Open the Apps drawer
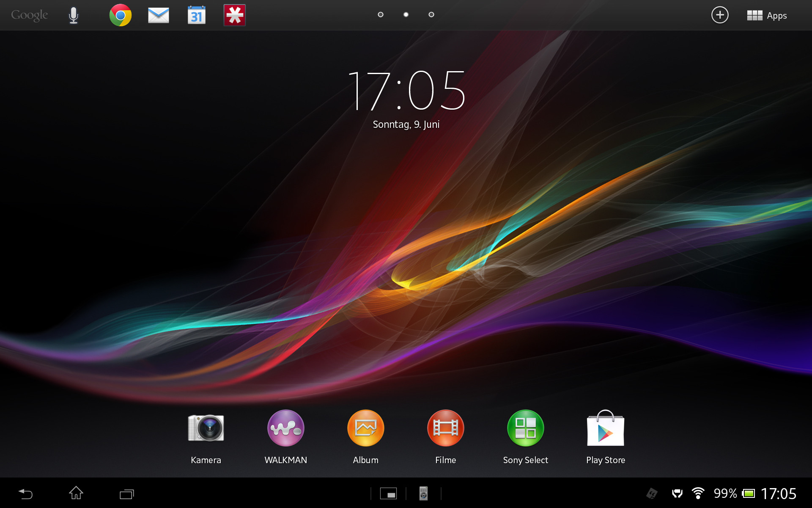Viewport: 812px width, 508px height. 767,16
